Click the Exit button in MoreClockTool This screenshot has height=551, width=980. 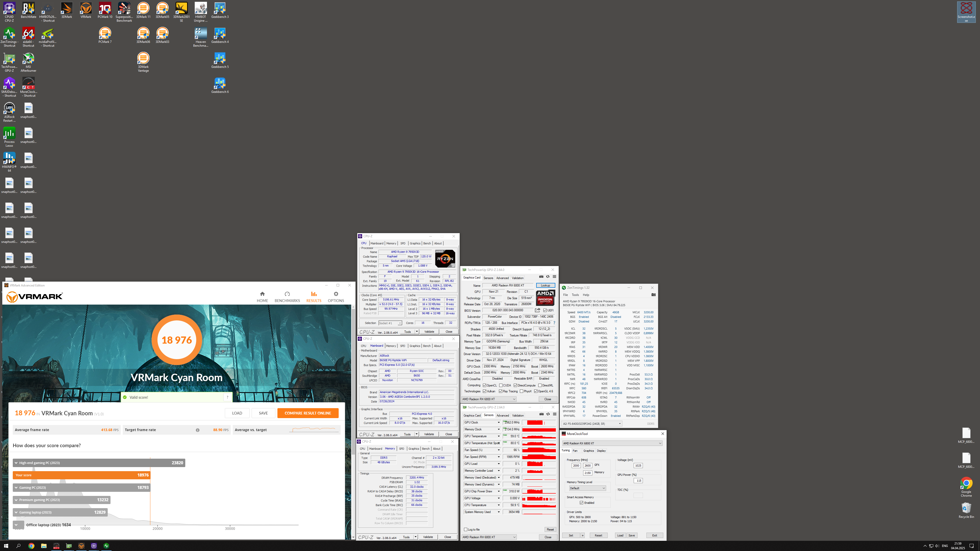[x=655, y=535]
